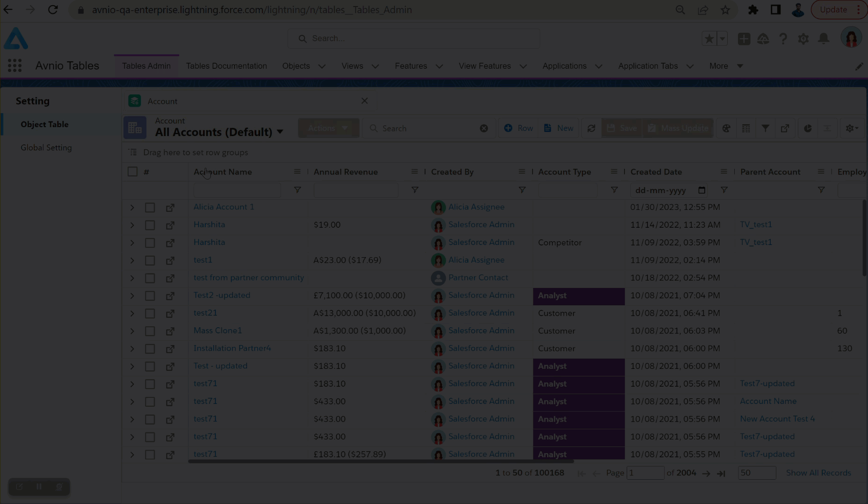The height and width of the screenshot is (504, 868).
Task: Click the Show All Records link
Action: coord(818,473)
